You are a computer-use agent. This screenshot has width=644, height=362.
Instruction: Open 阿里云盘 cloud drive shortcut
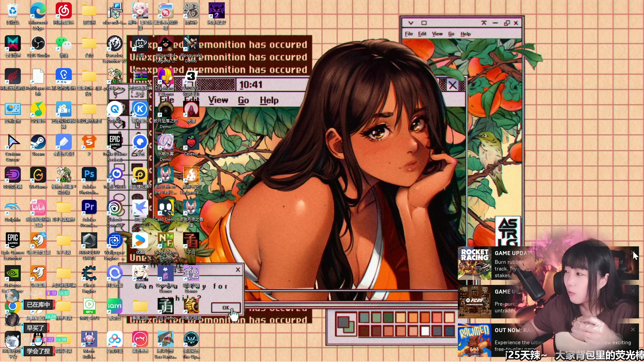(115, 276)
